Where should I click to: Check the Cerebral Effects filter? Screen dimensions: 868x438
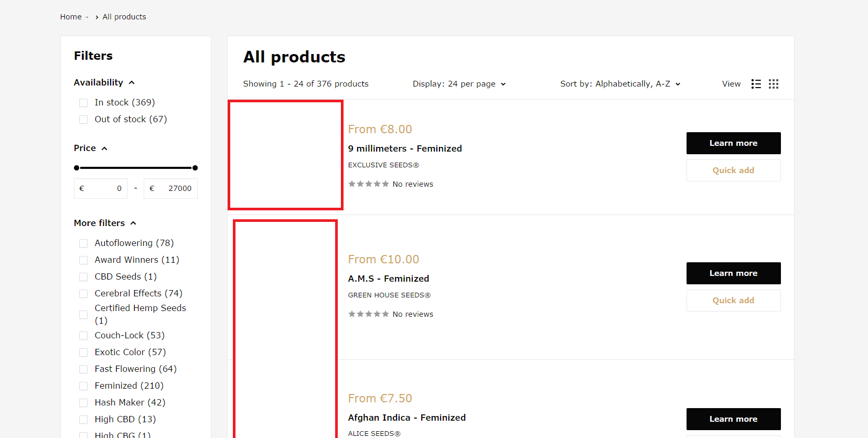(83, 294)
